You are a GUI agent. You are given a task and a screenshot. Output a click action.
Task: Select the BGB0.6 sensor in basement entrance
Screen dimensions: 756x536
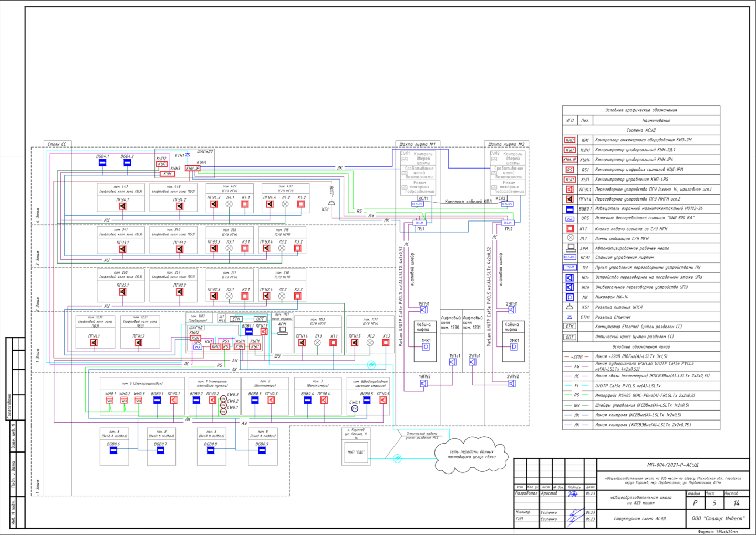point(113,450)
